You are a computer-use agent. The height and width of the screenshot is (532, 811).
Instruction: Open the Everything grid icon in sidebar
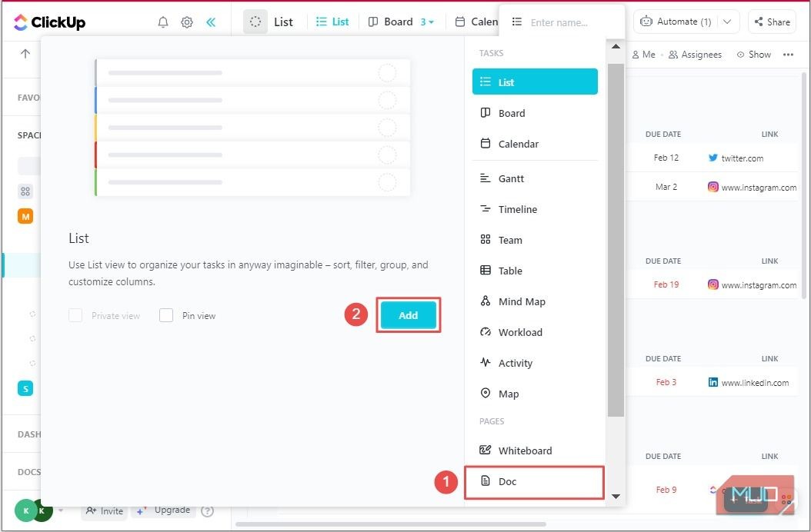pos(25,191)
